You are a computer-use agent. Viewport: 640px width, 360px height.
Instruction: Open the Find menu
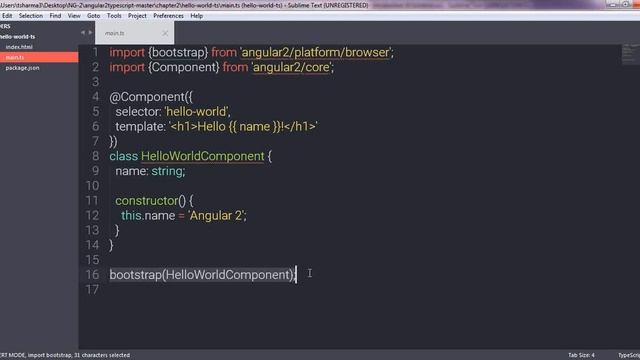click(55, 16)
